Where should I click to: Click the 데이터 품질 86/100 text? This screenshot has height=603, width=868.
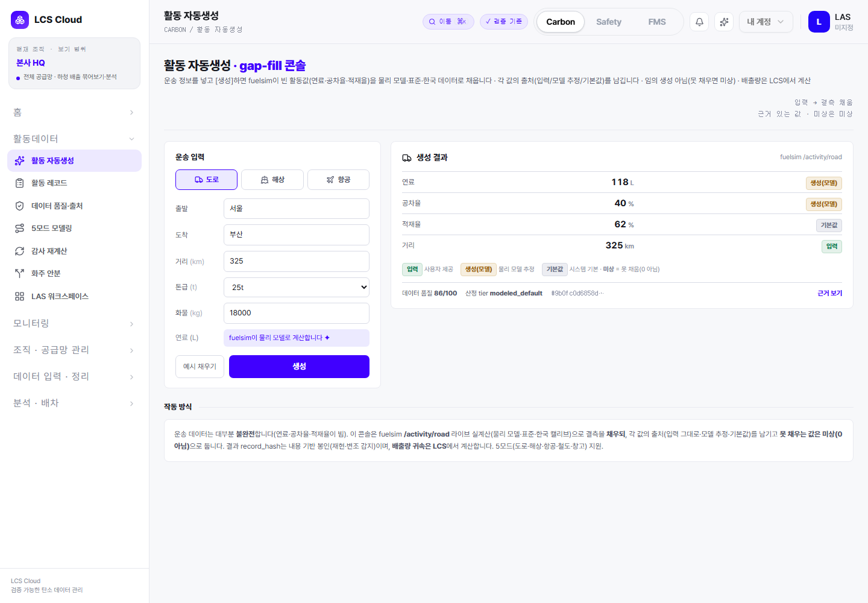[429, 294]
